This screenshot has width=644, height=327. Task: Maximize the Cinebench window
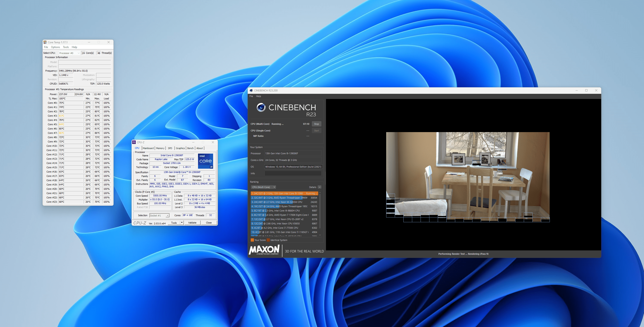(x=587, y=90)
